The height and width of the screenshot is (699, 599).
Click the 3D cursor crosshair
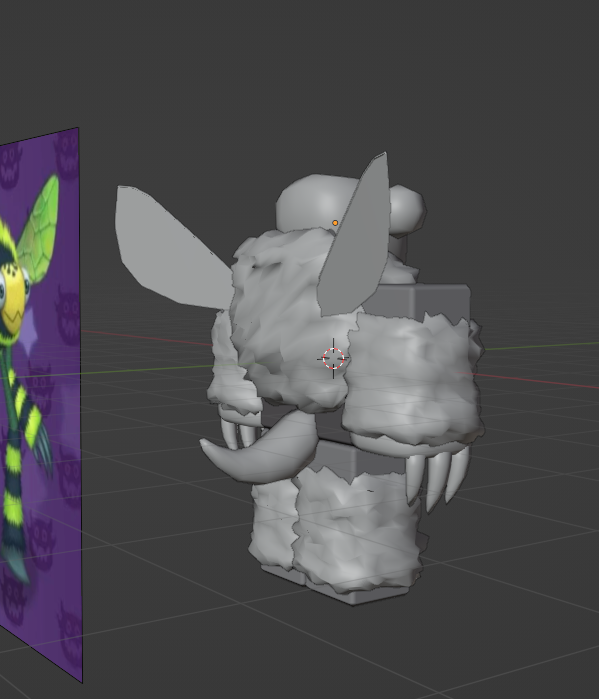[333, 358]
